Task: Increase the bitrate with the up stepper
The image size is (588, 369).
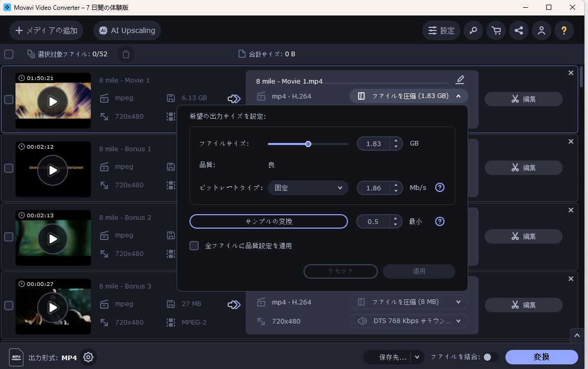Action: (x=396, y=185)
